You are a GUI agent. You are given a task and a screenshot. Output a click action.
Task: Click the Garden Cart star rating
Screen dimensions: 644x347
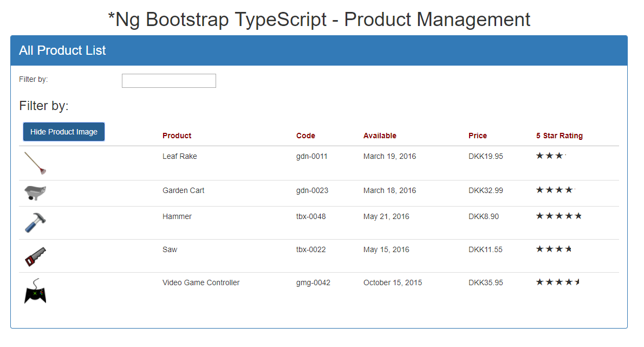tap(555, 190)
